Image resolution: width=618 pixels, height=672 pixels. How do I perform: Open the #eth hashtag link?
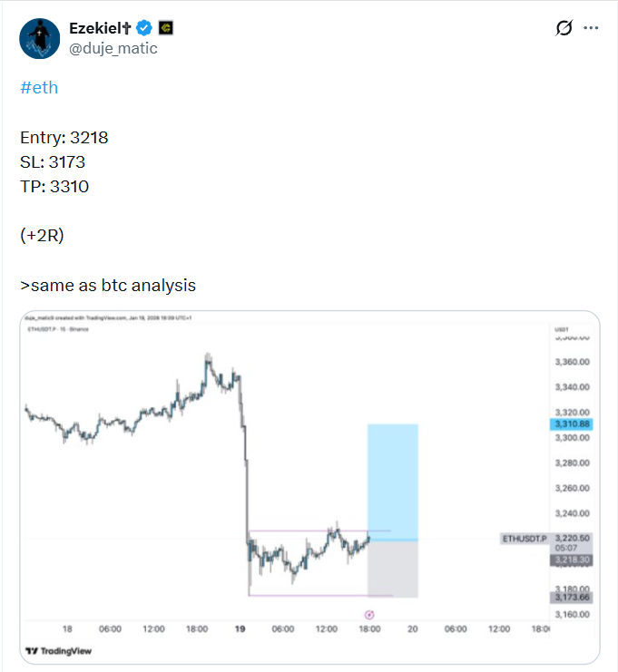tap(39, 88)
